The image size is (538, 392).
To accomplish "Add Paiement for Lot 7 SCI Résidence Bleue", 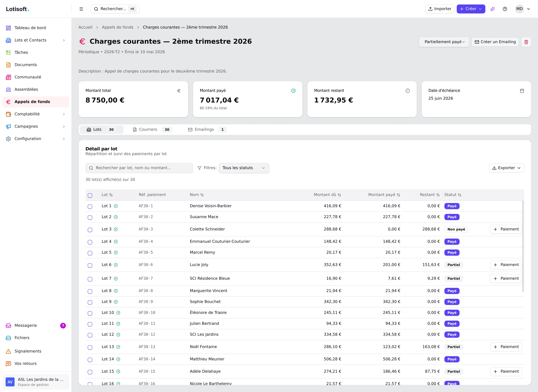I will coord(506,279).
